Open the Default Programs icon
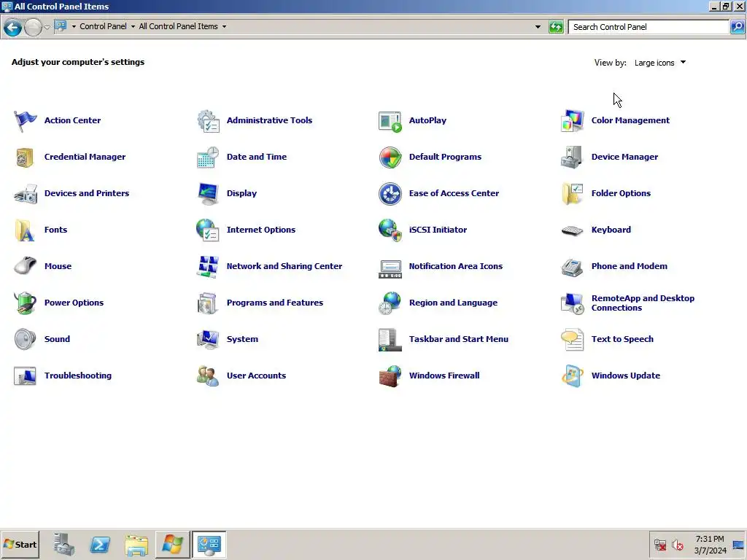Viewport: 747px width, 560px height. pyautogui.click(x=390, y=157)
